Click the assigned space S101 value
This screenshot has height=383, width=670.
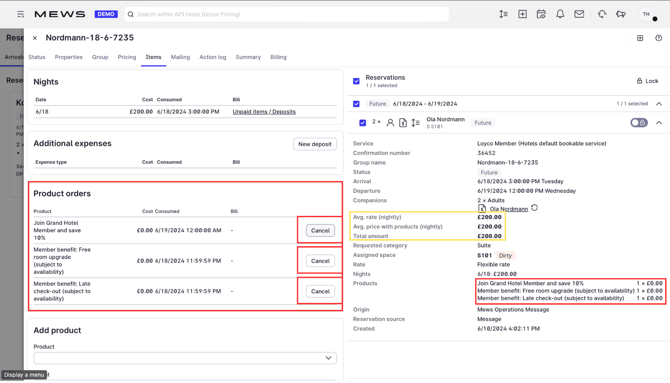(x=485, y=255)
